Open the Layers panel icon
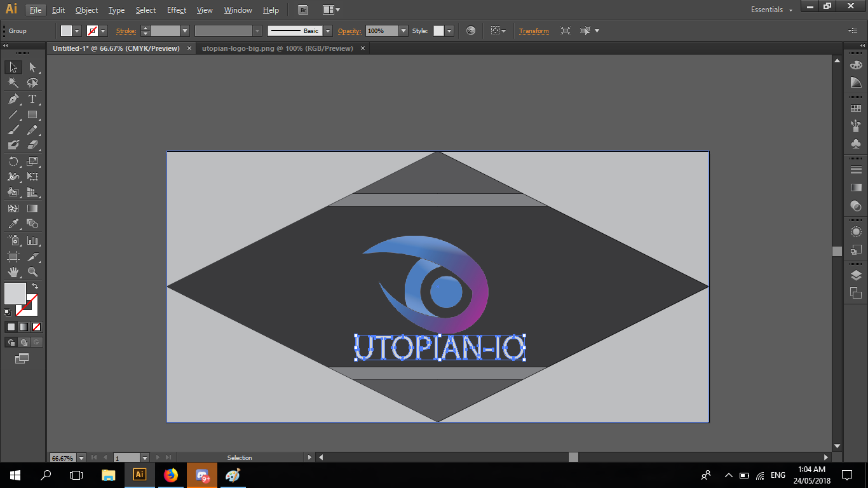This screenshot has width=868, height=488. coord(856,275)
